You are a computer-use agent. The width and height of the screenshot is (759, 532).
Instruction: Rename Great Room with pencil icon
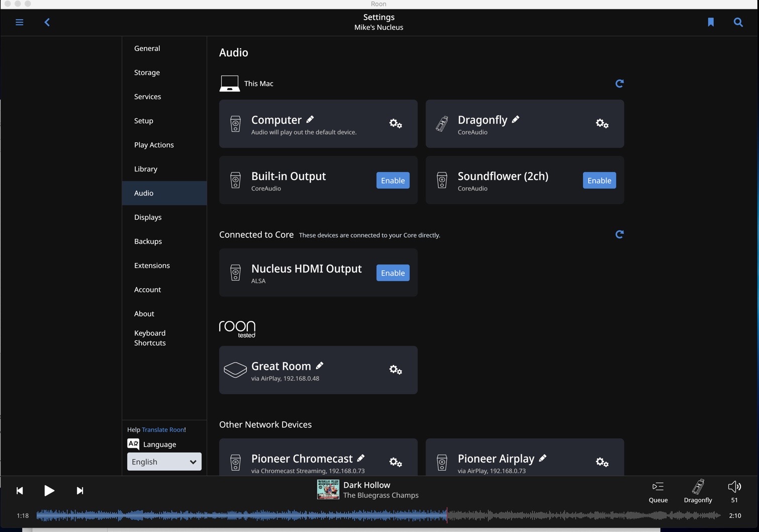320,366
